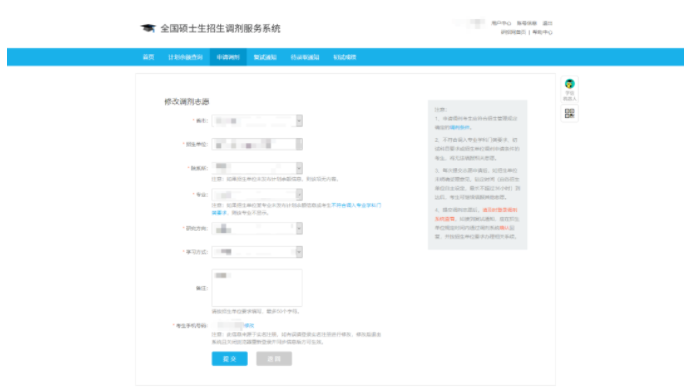Open the 待录取通知 nav tab
Image resolution: width=697 pixels, height=388 pixels.
point(305,57)
